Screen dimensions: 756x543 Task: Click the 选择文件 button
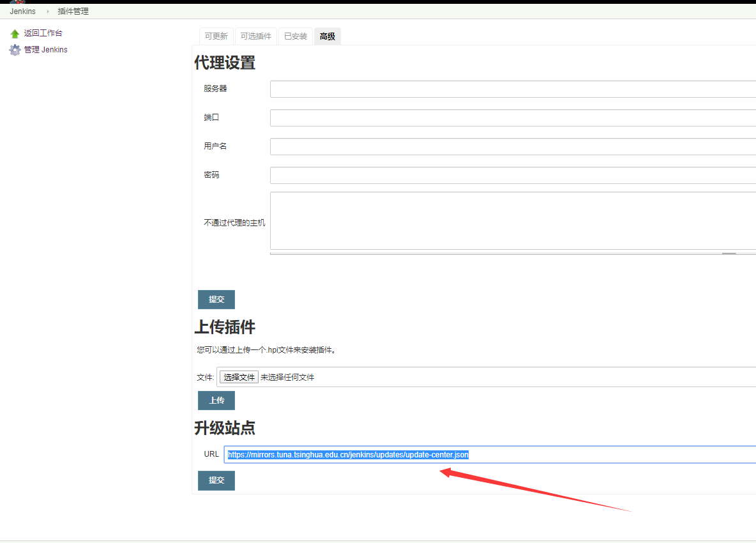pyautogui.click(x=239, y=377)
